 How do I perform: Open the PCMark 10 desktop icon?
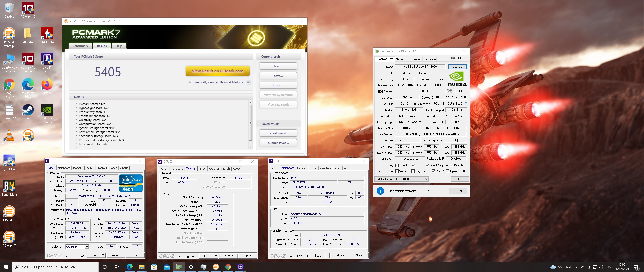(28, 10)
